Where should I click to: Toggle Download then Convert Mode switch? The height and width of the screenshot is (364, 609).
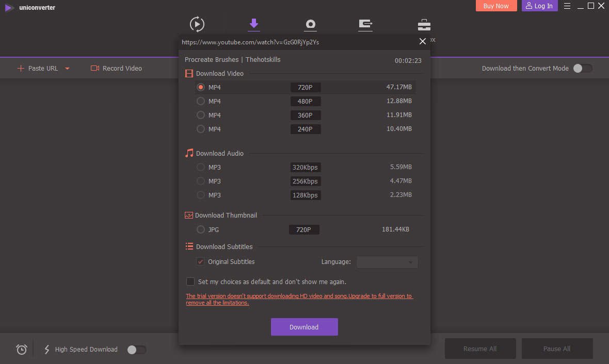pyautogui.click(x=583, y=68)
